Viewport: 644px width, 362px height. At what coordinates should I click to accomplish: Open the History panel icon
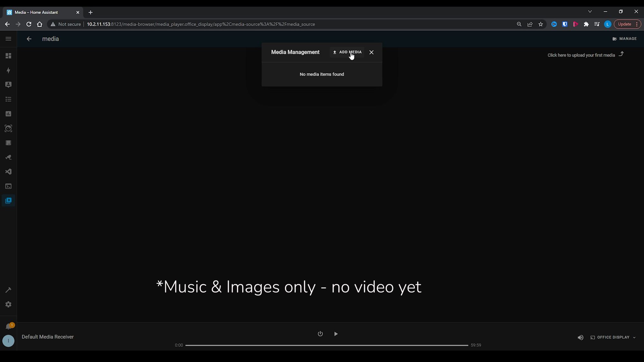[8, 114]
